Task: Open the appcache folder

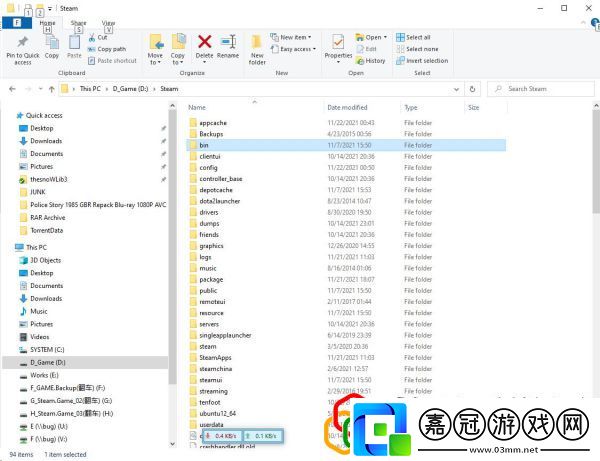Action: 213,123
